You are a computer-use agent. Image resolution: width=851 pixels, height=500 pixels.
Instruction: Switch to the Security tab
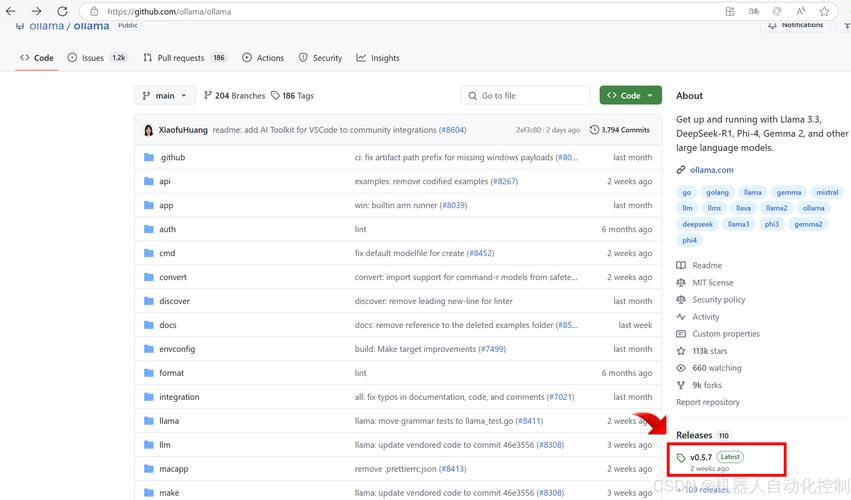(321, 58)
